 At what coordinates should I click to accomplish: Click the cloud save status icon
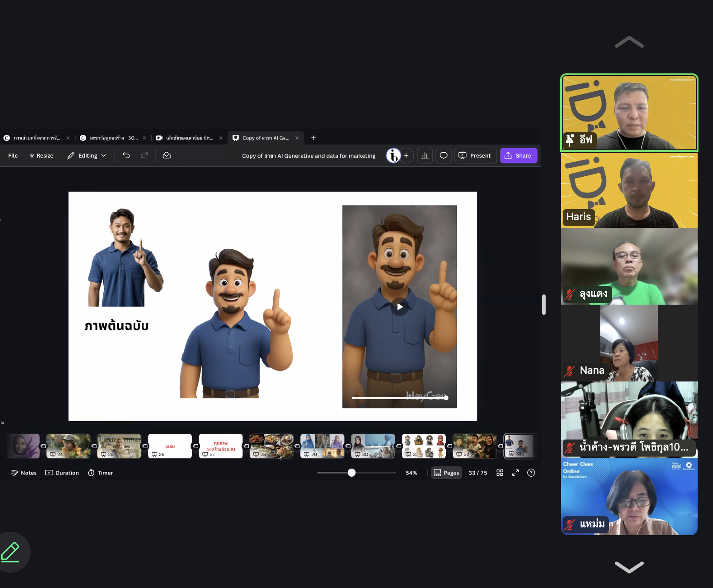click(x=167, y=155)
